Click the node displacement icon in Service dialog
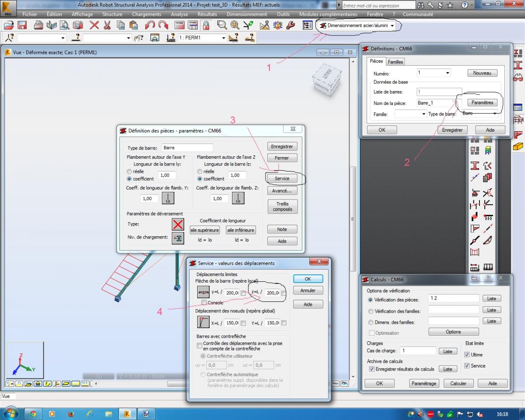This screenshot has width=525, height=420. click(x=203, y=322)
